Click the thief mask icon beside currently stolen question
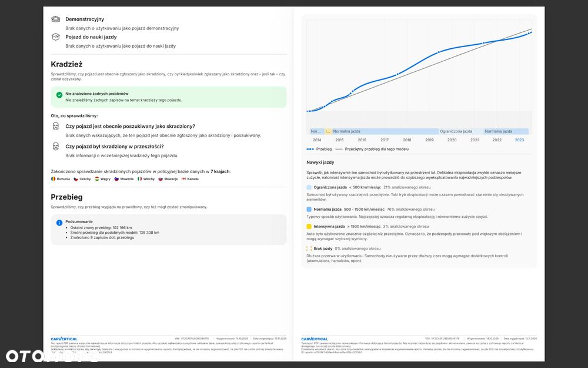The image size is (588, 368). pyautogui.click(x=55, y=126)
